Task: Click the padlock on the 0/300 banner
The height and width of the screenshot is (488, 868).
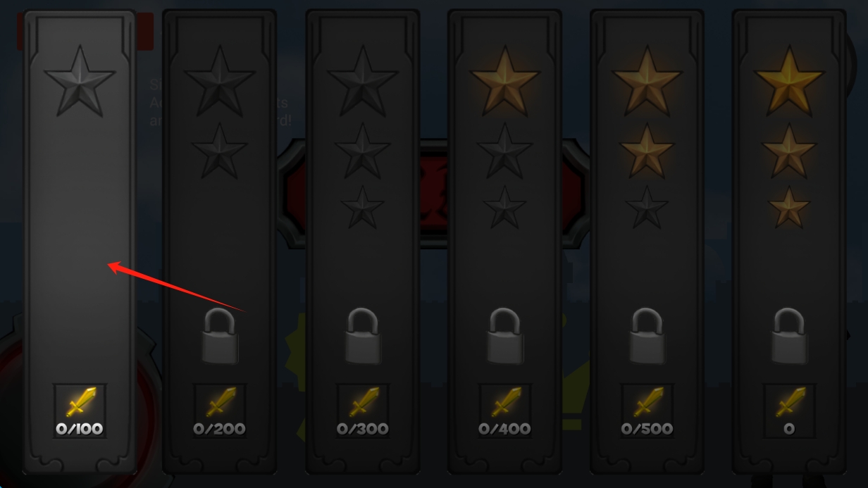Action: (363, 336)
